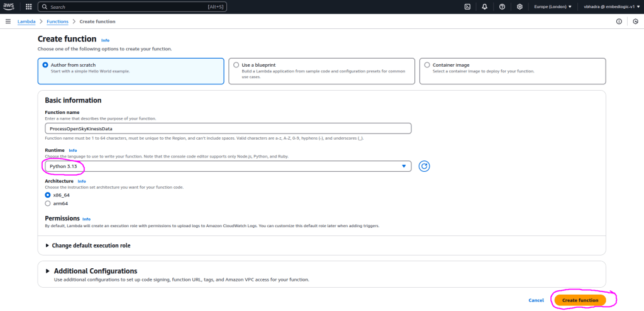Launch CloudShell from the top bar
The image size is (644, 311).
pos(468,7)
